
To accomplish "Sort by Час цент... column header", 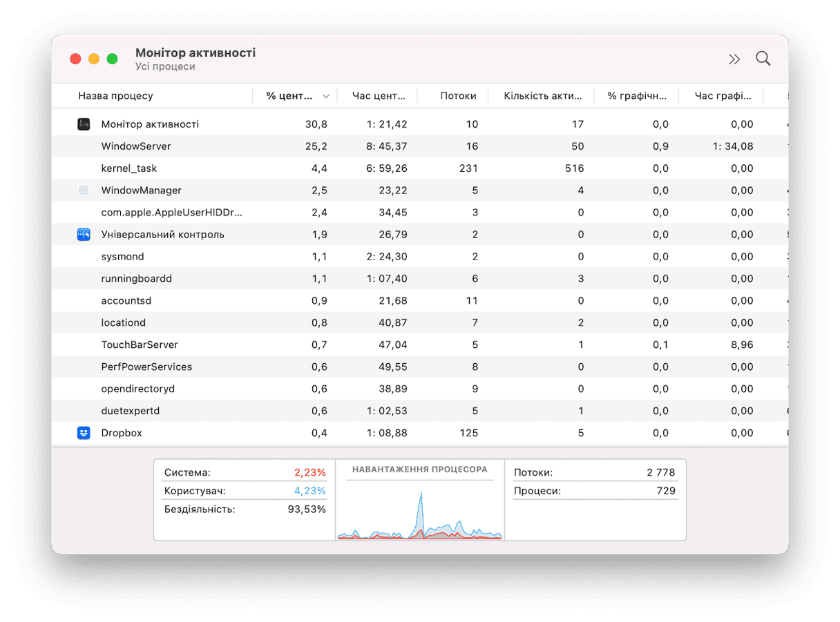I will tap(379, 96).
